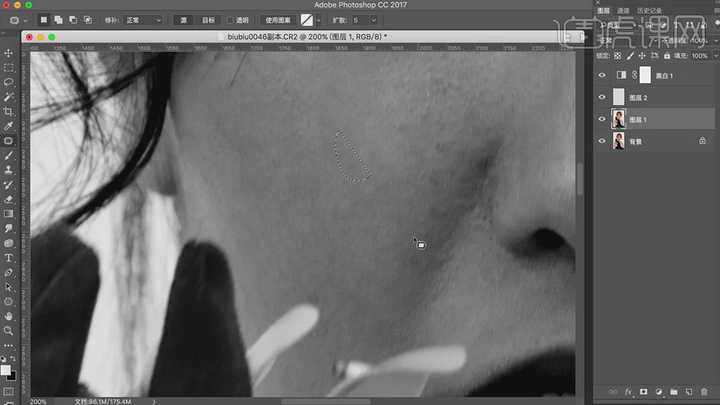Hide the 图层 2 layer
The width and height of the screenshot is (720, 405).
[602, 97]
